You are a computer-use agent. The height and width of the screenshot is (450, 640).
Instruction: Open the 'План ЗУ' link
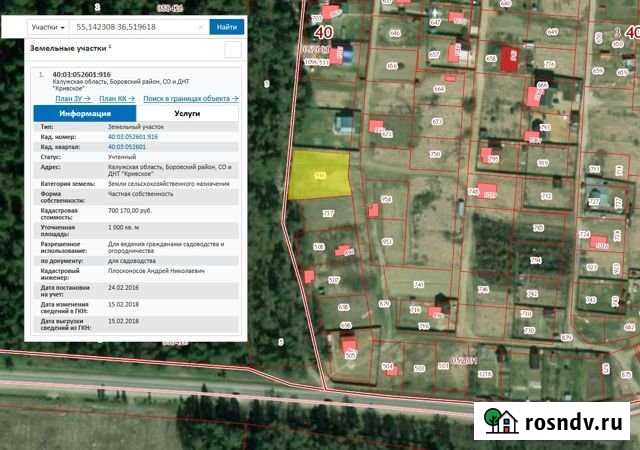coord(73,99)
